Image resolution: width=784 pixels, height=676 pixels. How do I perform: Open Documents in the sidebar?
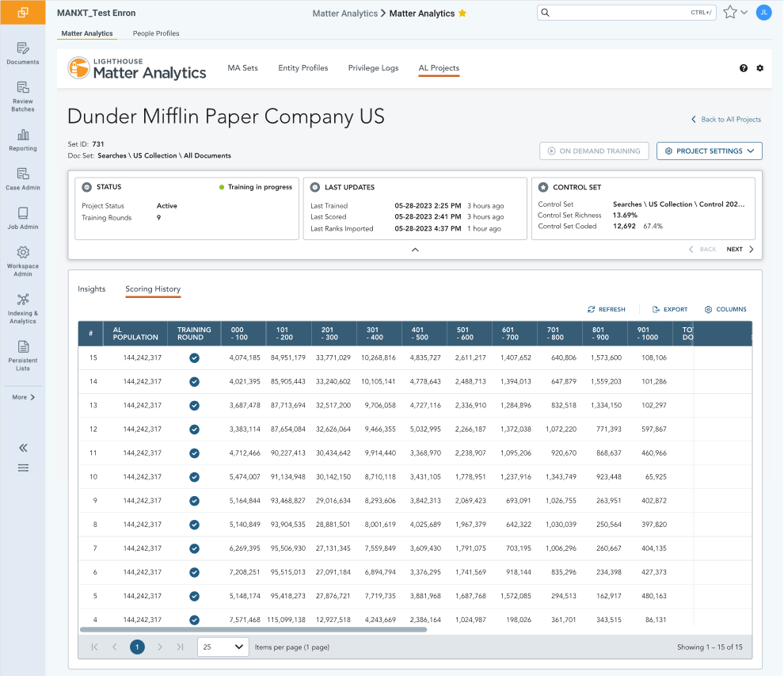[22, 54]
